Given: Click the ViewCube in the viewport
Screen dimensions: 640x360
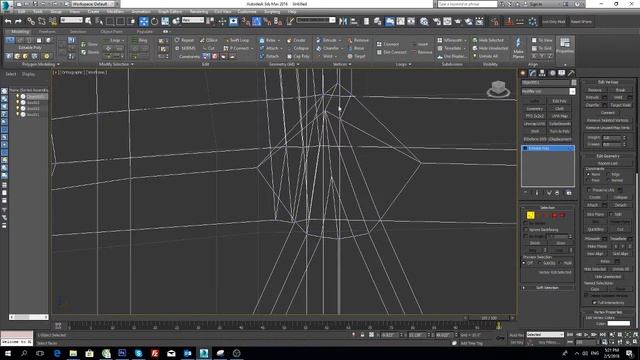Looking at the screenshot, I should pos(498,88).
